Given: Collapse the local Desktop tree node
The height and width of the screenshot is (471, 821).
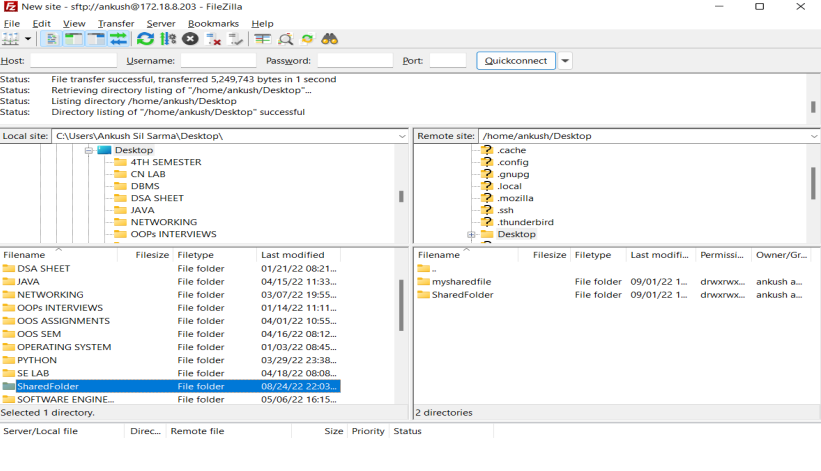Looking at the screenshot, I should click(88, 150).
